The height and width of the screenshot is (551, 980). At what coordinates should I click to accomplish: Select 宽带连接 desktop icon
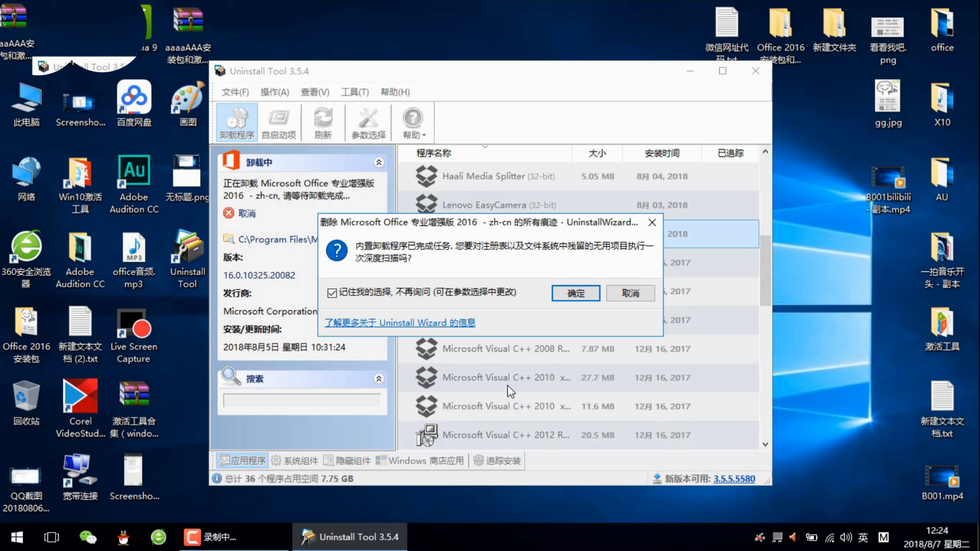tap(80, 478)
